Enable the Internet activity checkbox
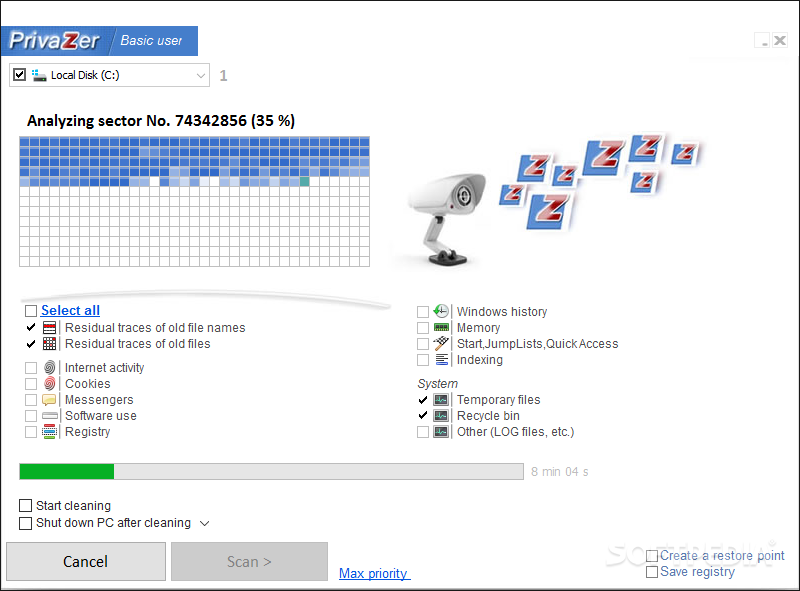The height and width of the screenshot is (591, 800). coord(31,367)
